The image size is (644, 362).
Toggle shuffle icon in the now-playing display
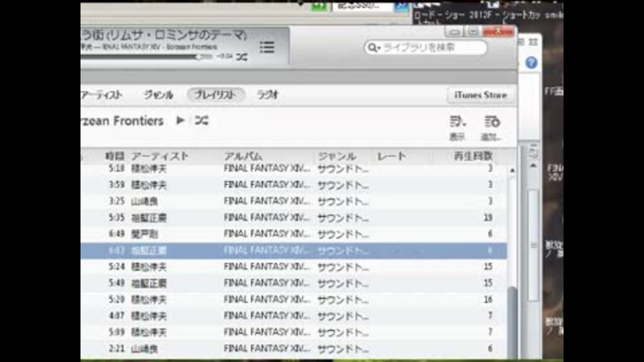click(x=241, y=58)
